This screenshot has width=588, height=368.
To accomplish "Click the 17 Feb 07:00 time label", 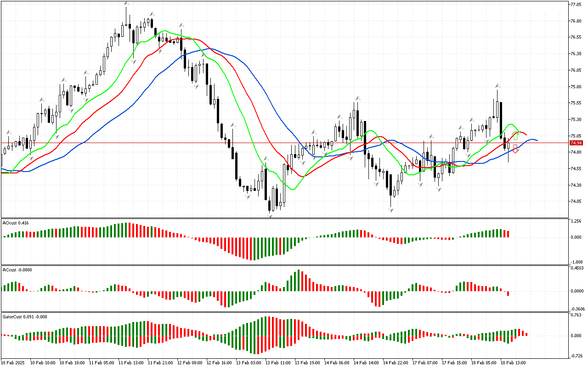I will (425, 363).
